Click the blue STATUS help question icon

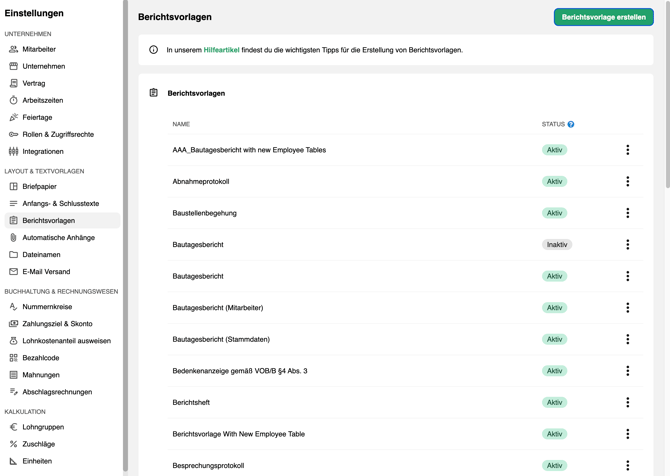click(x=571, y=124)
